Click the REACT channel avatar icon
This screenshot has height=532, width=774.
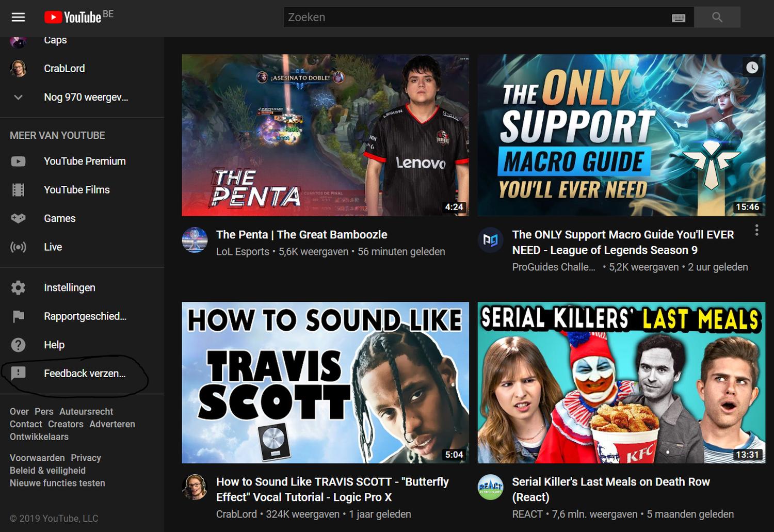(x=490, y=487)
